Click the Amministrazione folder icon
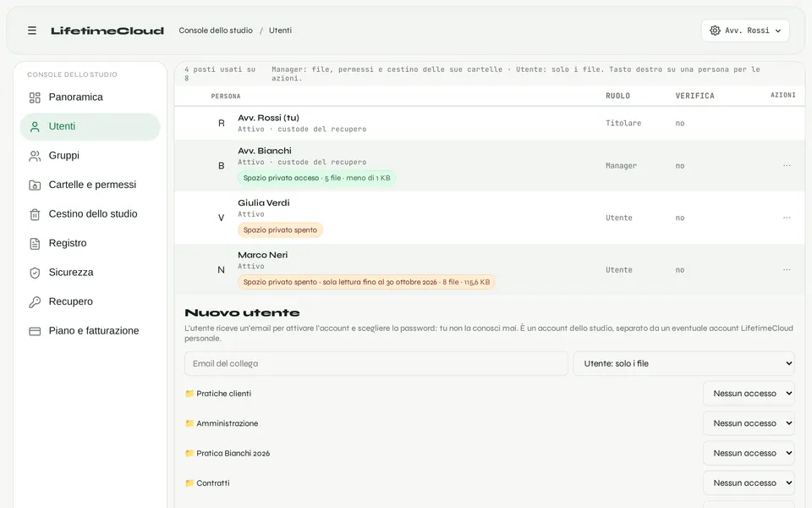Viewport: 812px width, 508px height. (x=189, y=423)
